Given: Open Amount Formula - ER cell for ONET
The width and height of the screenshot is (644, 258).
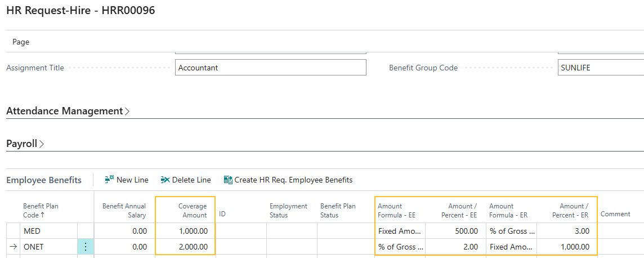Looking at the screenshot, I should tap(511, 247).
